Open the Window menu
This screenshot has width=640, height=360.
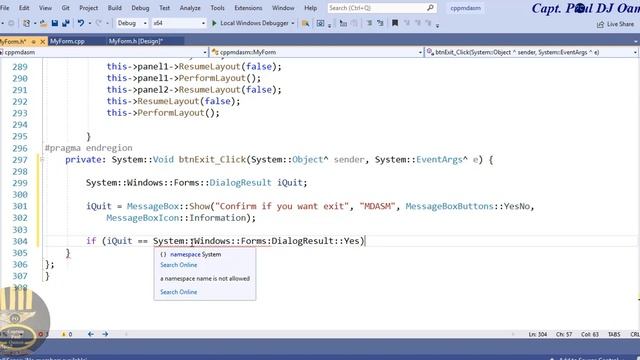283,8
